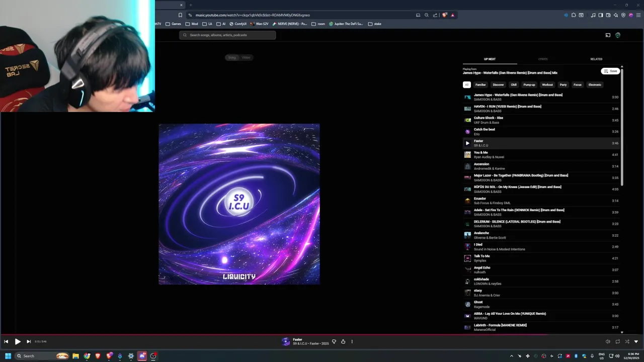
Task: Click the search songs, albums, artists field
Action: point(227,35)
